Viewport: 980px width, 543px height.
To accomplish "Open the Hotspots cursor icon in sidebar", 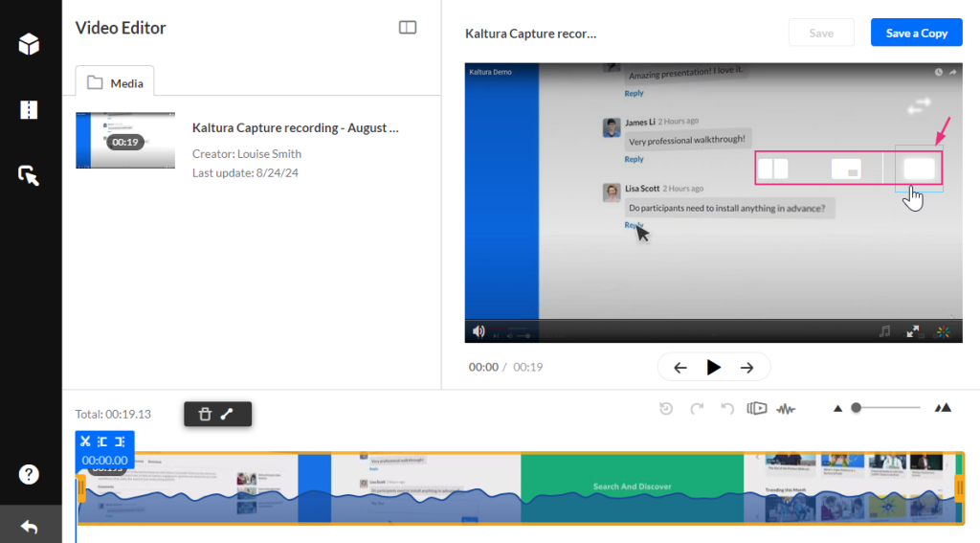I will coord(29,175).
